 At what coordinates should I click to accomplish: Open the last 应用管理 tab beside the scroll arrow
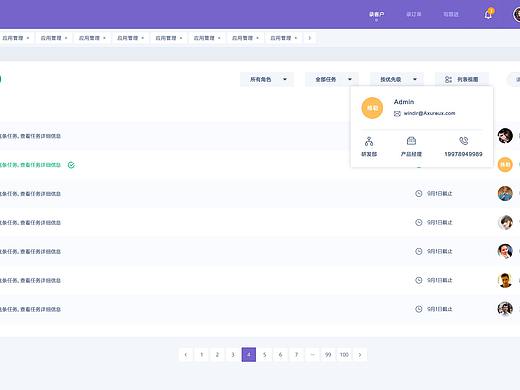pyautogui.click(x=284, y=38)
